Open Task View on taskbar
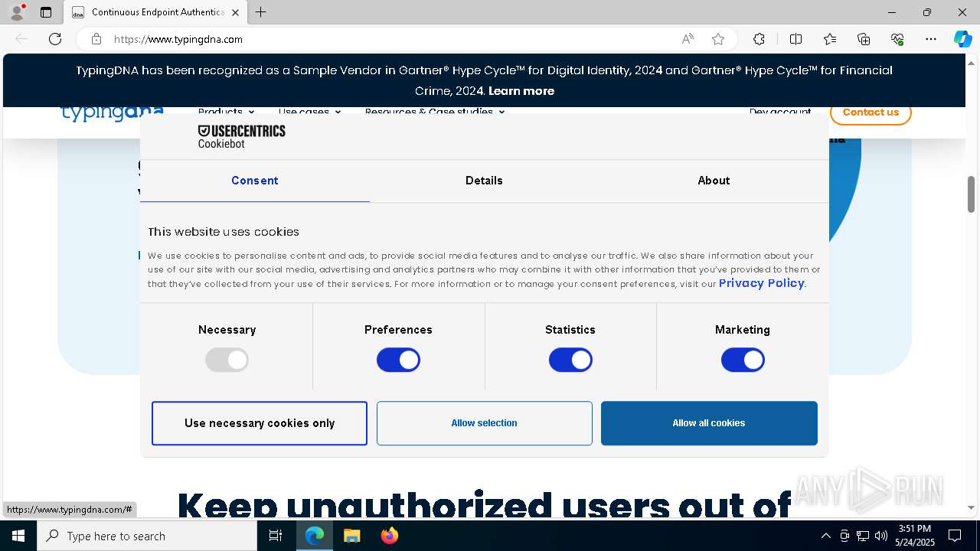The height and width of the screenshot is (551, 980). click(276, 536)
